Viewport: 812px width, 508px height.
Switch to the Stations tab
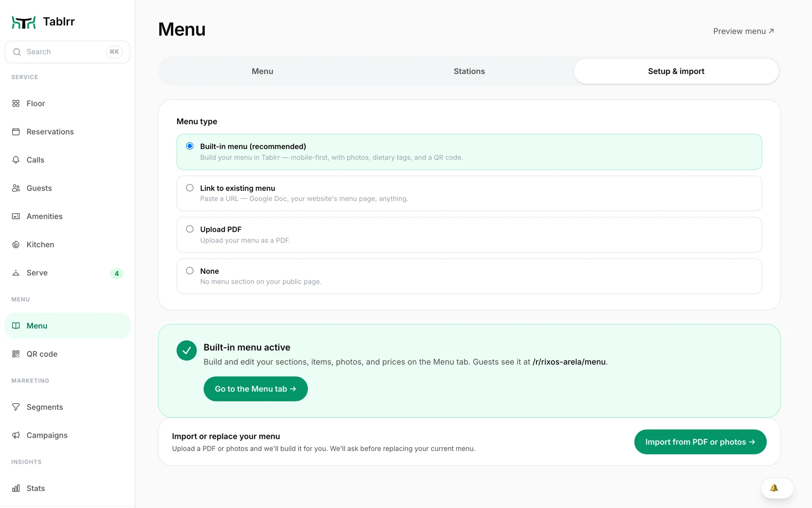[x=469, y=71]
